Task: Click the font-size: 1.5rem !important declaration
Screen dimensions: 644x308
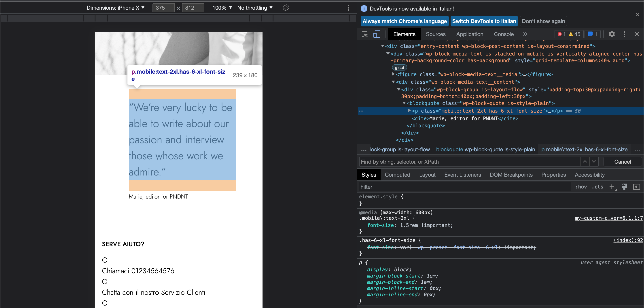Action: tap(410, 225)
